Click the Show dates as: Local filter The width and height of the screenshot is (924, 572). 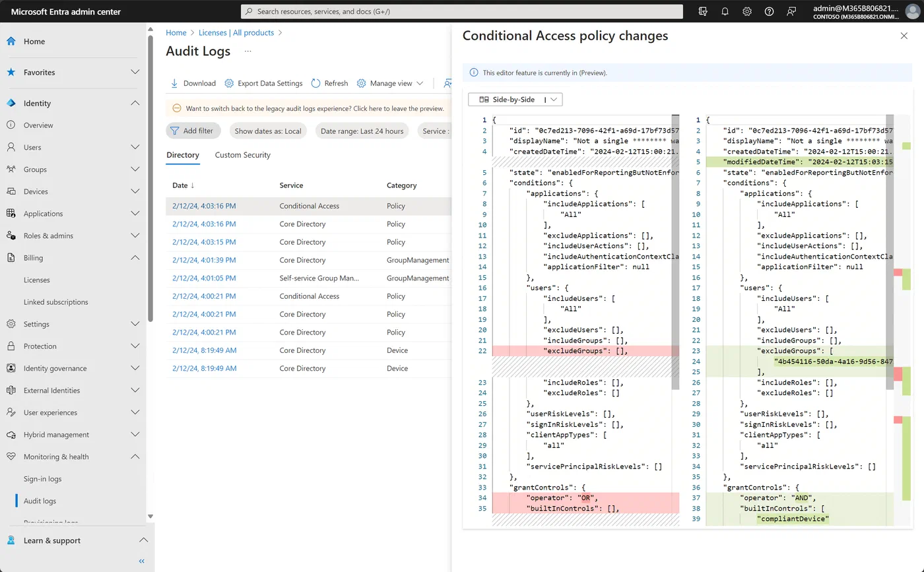(268, 131)
